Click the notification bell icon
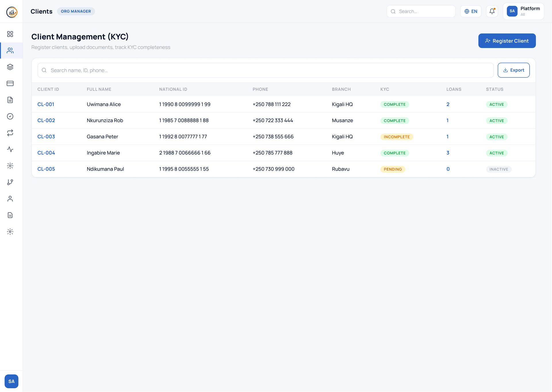The image size is (552, 392). click(x=492, y=11)
